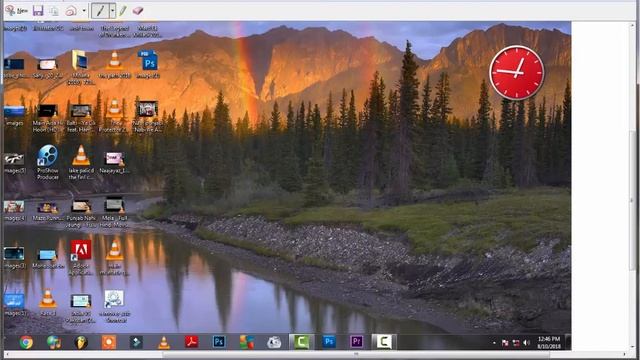This screenshot has width=640, height=360.
Task: Click the dark teal diamond taskbar icon
Action: [x=136, y=342]
